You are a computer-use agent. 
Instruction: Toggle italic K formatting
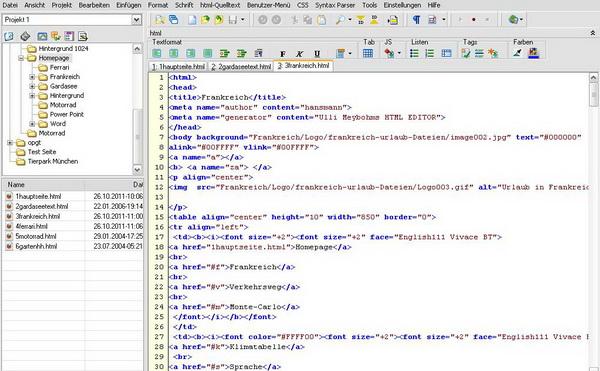point(300,54)
